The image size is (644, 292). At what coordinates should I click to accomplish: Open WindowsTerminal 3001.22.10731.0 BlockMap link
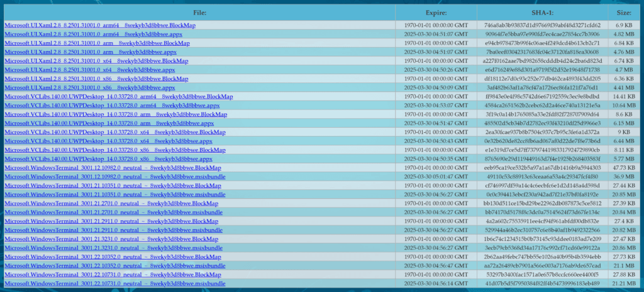113,275
